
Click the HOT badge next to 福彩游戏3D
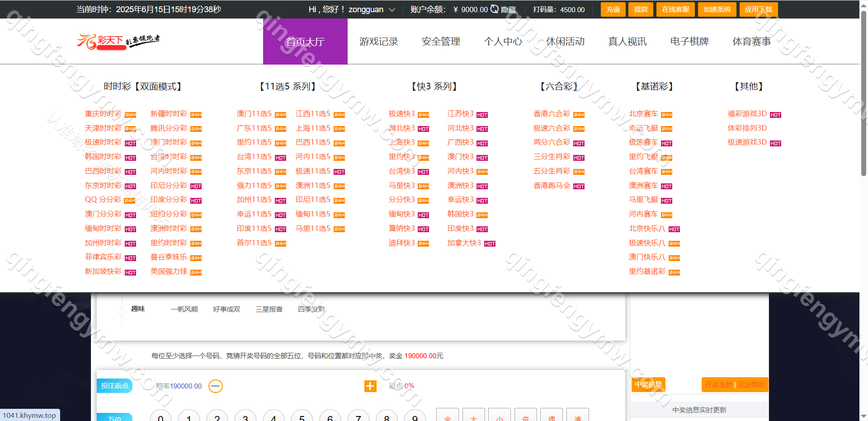pos(775,115)
